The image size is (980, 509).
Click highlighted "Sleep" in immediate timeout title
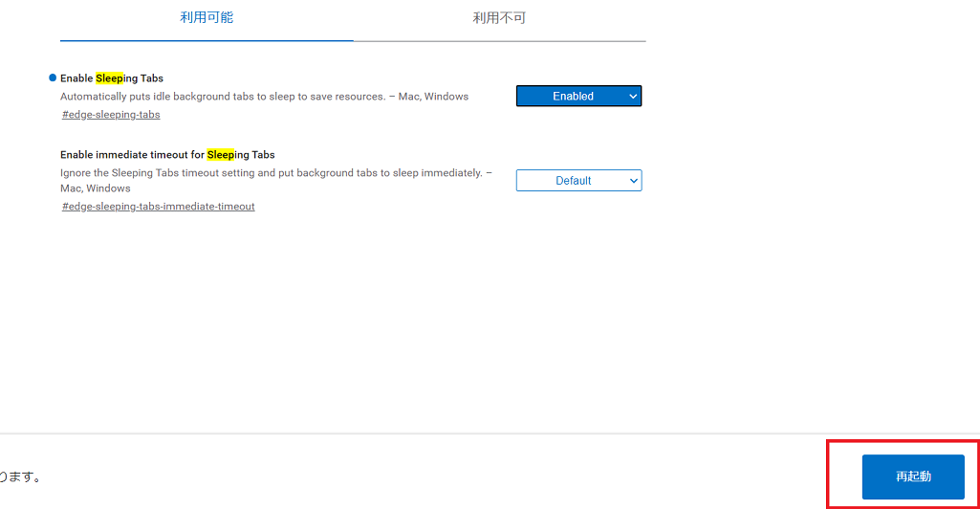pos(221,154)
